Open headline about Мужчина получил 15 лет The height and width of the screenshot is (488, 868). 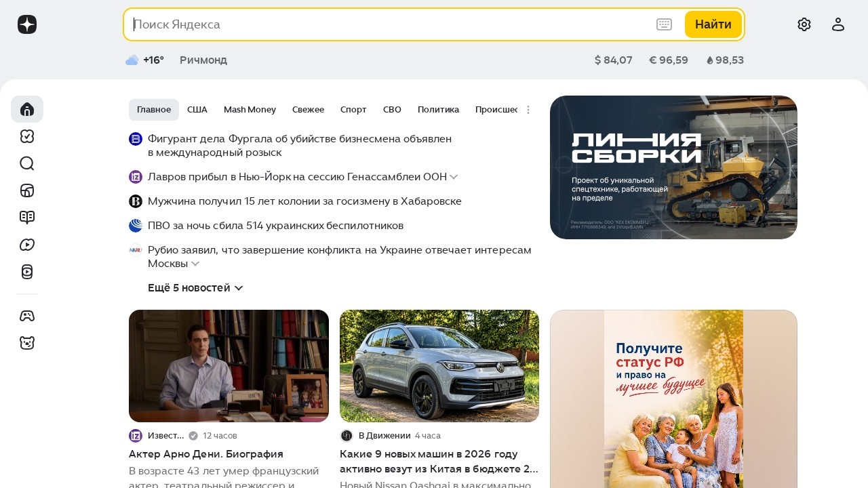pyautogui.click(x=304, y=201)
